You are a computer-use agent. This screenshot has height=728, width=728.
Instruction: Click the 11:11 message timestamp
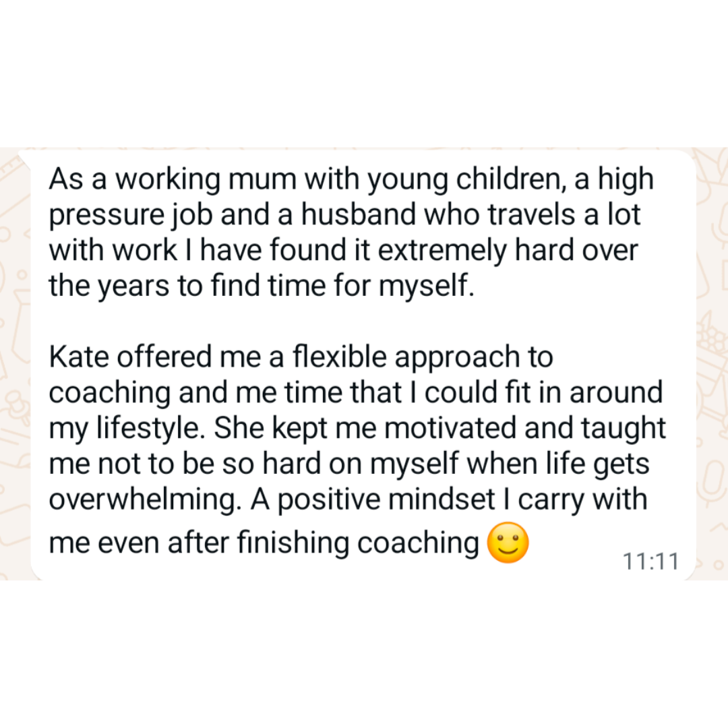[650, 561]
